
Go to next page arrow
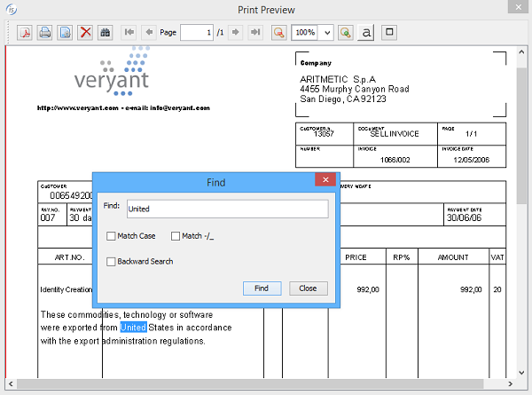235,32
